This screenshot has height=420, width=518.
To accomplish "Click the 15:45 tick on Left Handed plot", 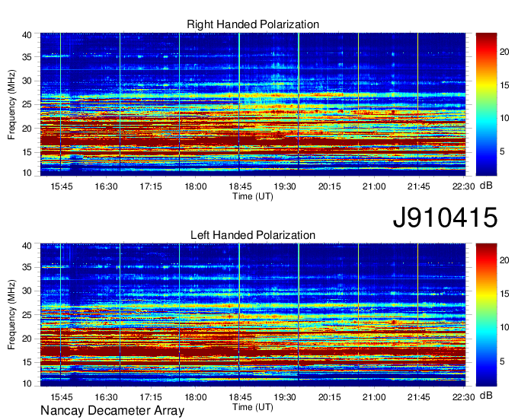I will click(62, 397).
